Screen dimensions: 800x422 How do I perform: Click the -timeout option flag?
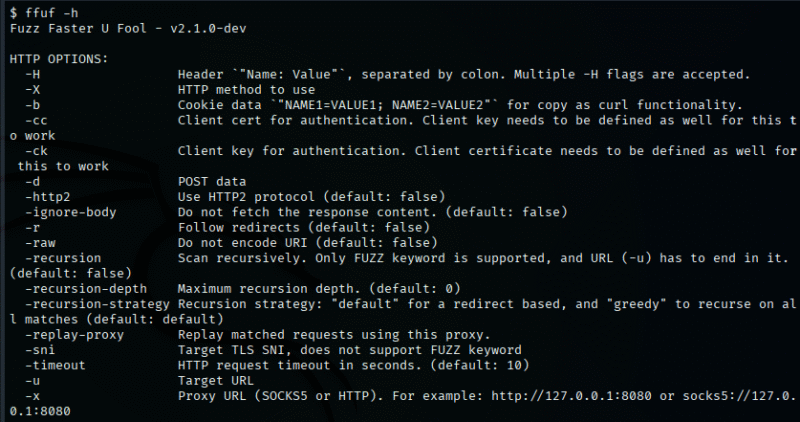pyautogui.click(x=56, y=365)
